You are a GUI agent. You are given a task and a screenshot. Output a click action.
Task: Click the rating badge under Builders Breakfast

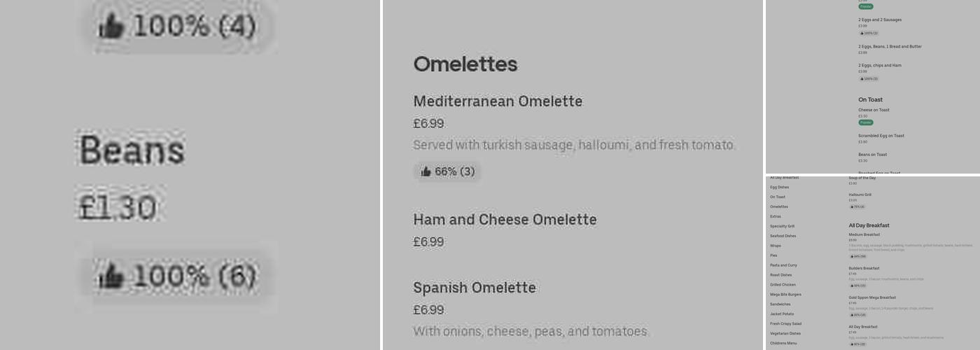click(857, 286)
